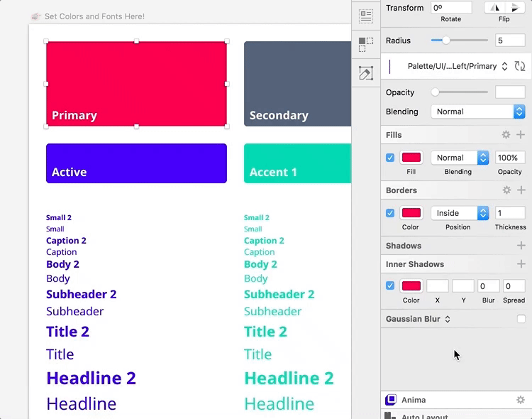Select the gray Secondary color rectangle
The image size is (532, 419).
297,84
